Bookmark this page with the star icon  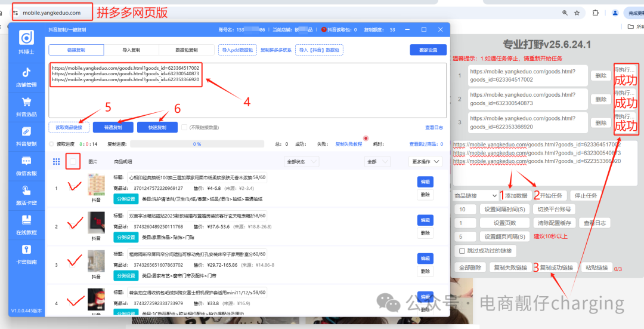click(577, 13)
